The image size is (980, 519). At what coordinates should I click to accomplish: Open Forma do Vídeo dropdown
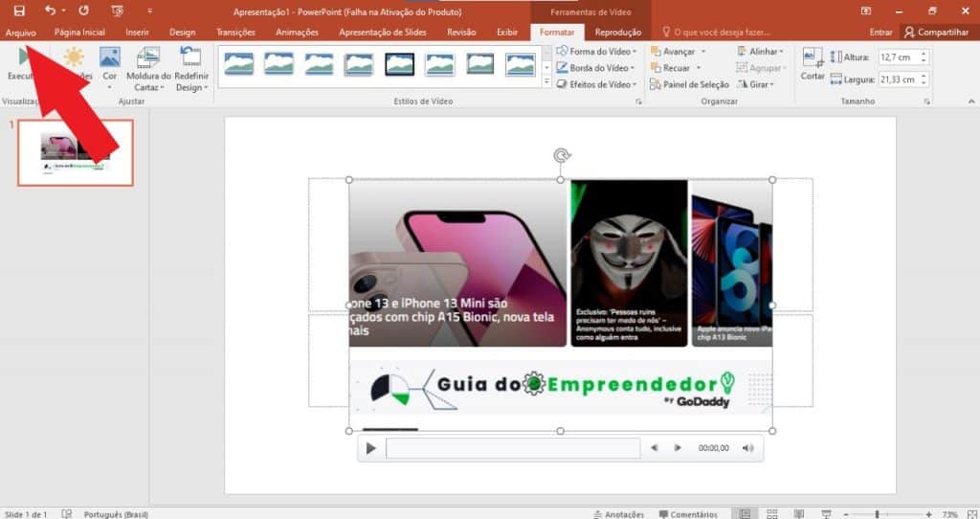point(596,52)
